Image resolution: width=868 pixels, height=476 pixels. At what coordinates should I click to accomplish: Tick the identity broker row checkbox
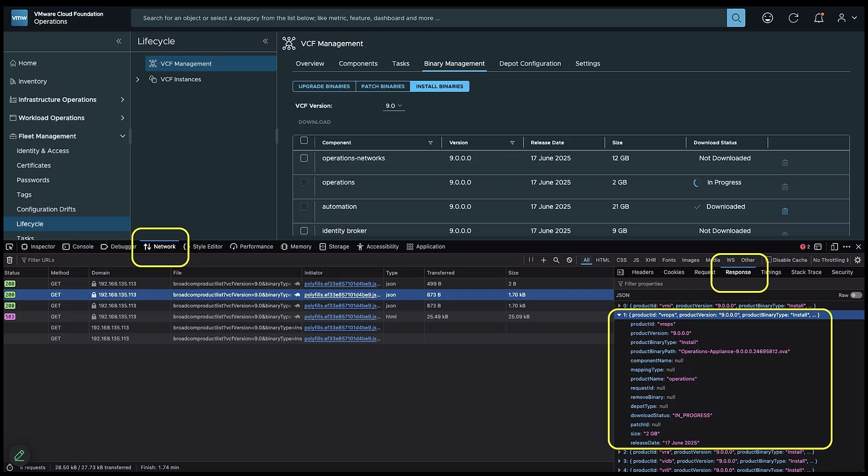point(304,230)
